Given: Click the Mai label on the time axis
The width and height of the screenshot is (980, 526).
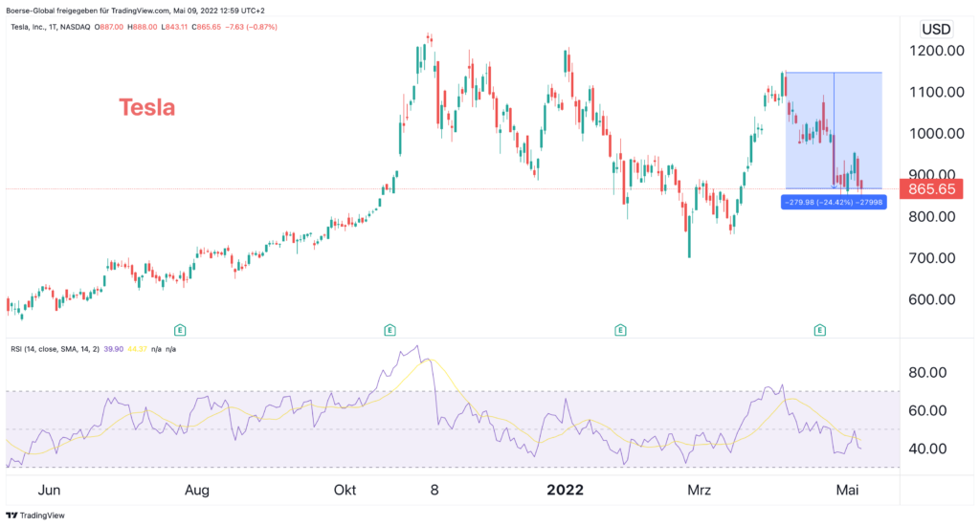Looking at the screenshot, I should 847,490.
